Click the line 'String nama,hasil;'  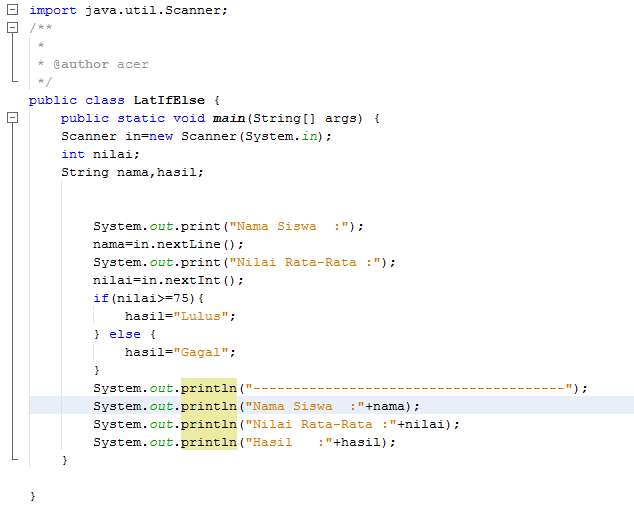tap(132, 173)
